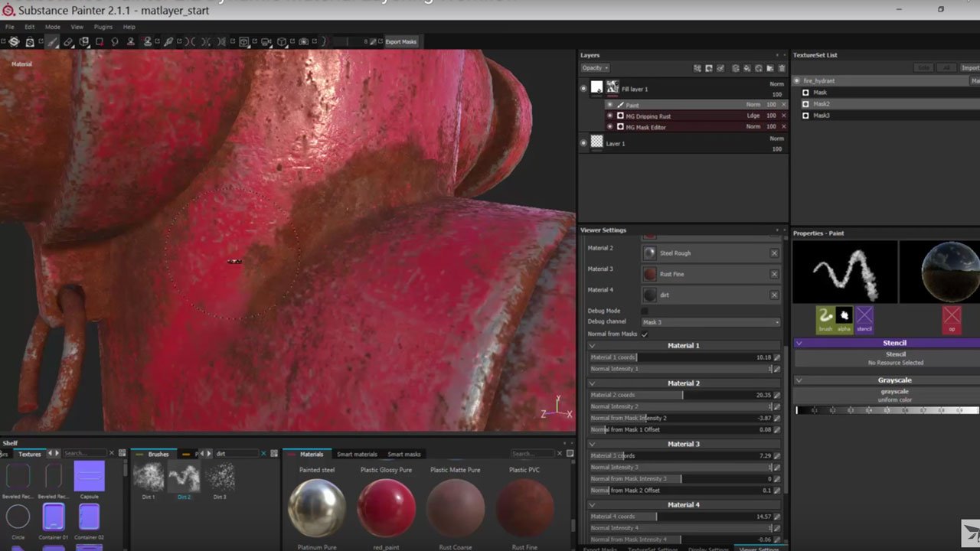Image resolution: width=980 pixels, height=551 pixels.
Task: Select the Eraser tool
Action: pos(68,42)
